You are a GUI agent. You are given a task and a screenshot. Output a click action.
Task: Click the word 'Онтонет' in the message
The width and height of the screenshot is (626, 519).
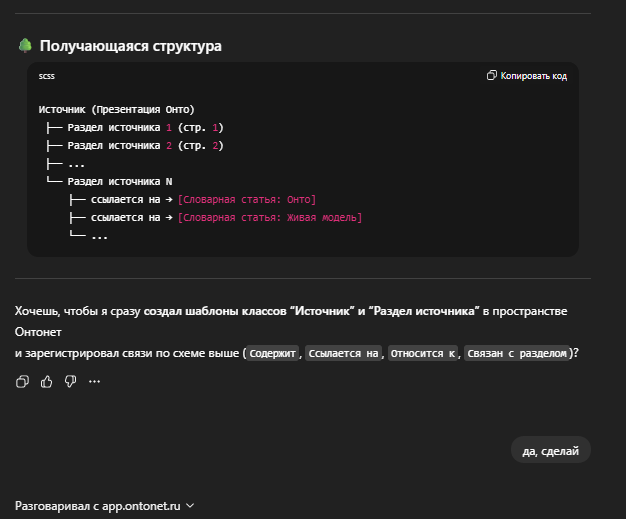point(38,332)
